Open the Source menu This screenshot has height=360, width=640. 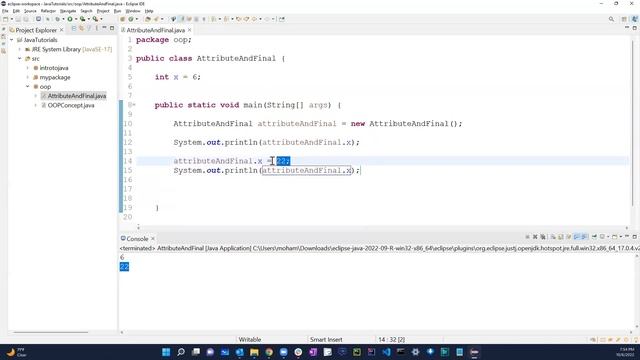click(30, 11)
